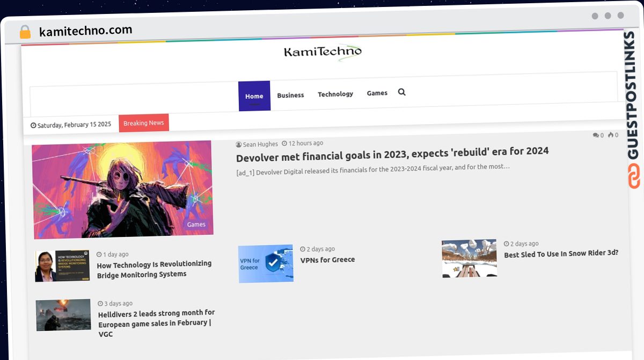Open the Business menu item
This screenshot has width=644, height=360.
[x=290, y=95]
